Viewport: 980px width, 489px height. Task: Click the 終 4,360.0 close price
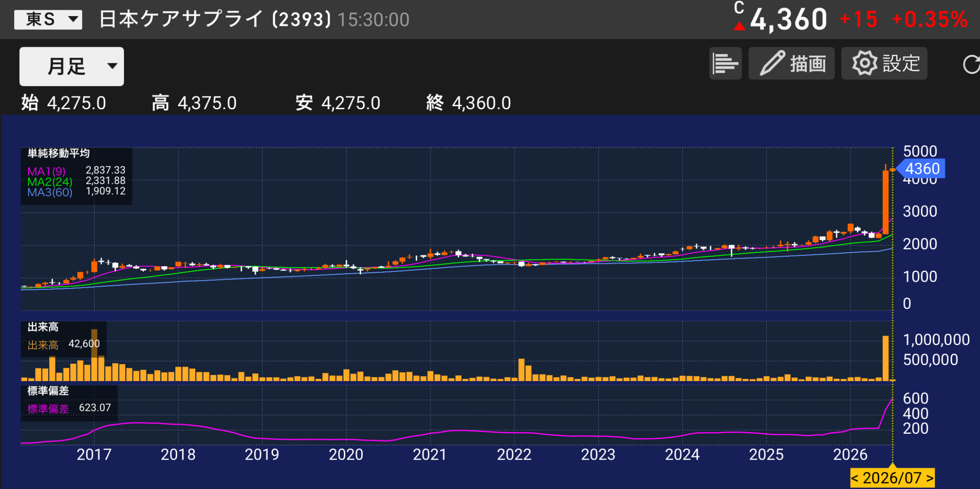468,103
